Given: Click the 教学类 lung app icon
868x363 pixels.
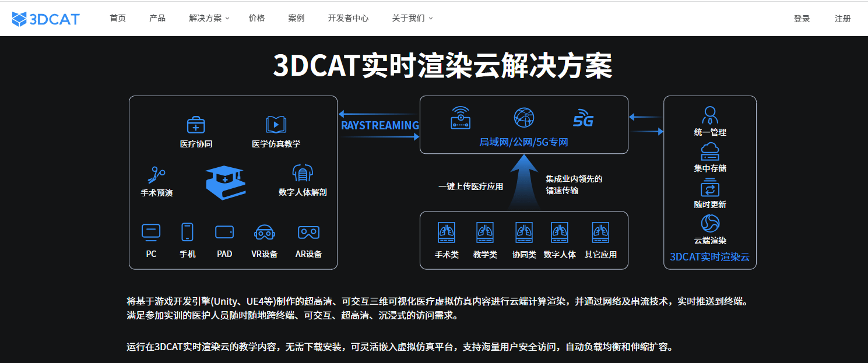Looking at the screenshot, I should click(485, 233).
